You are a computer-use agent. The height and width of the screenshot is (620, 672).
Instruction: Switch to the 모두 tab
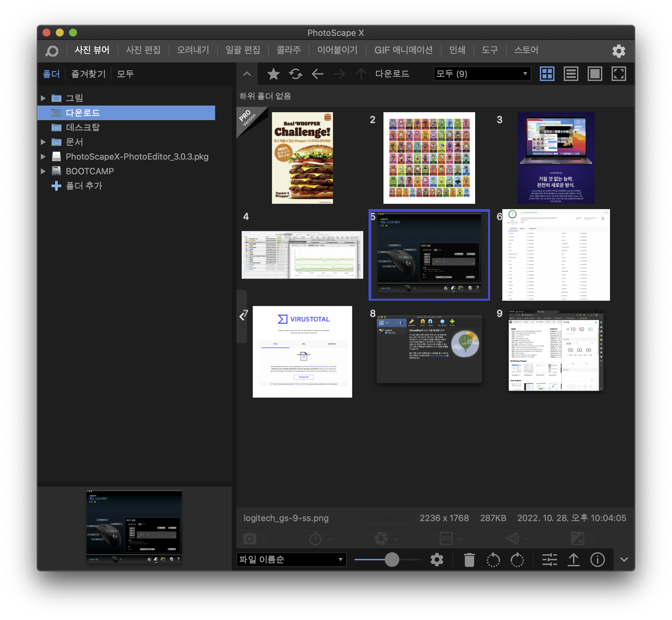[x=125, y=74]
